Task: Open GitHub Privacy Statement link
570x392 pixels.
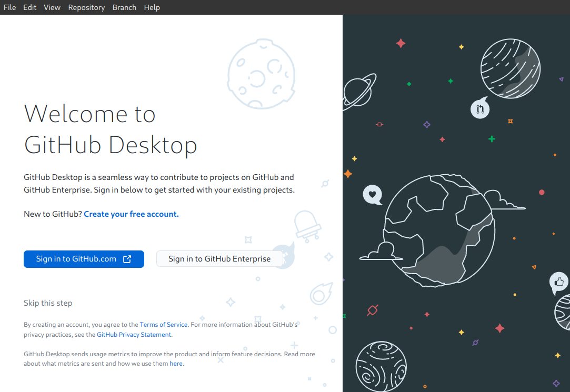Action: point(134,335)
